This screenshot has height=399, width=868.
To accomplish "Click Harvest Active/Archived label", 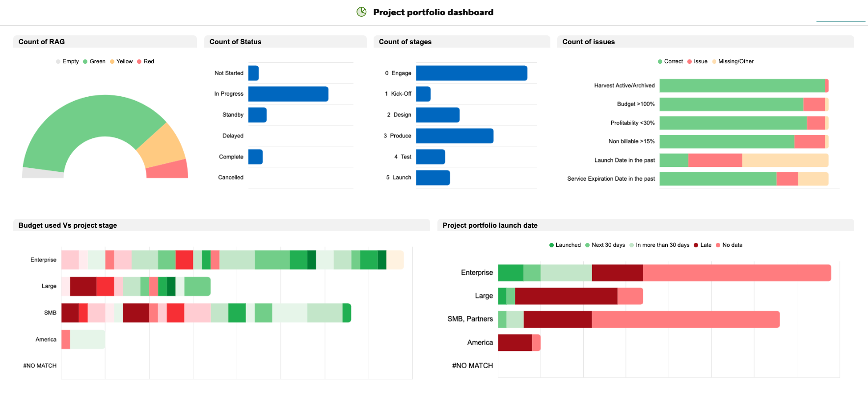I will point(624,85).
